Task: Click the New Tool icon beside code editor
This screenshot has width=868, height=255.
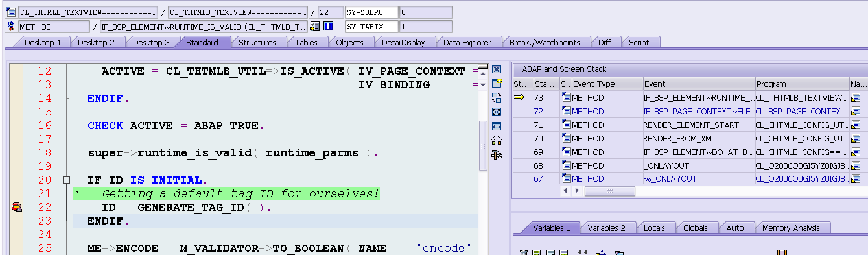Action: (x=497, y=83)
